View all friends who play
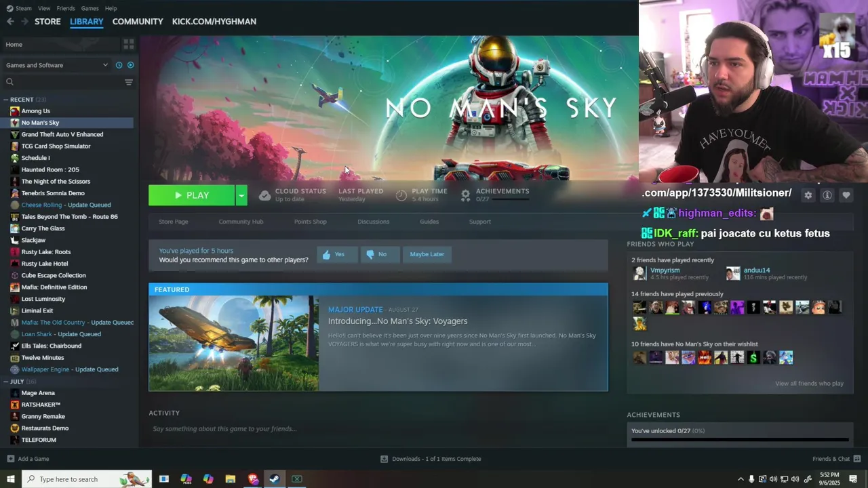 pyautogui.click(x=809, y=384)
